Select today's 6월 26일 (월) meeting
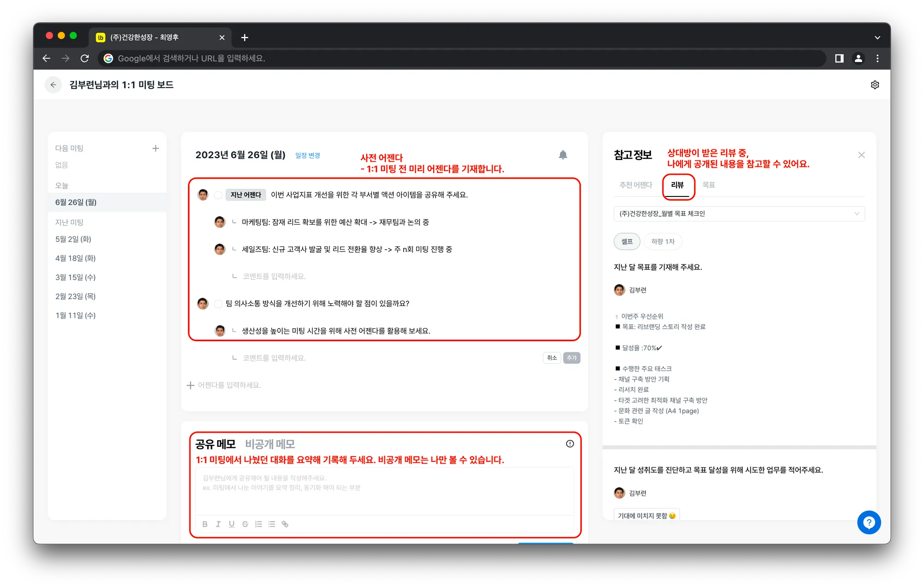This screenshot has height=588, width=924. tap(107, 202)
